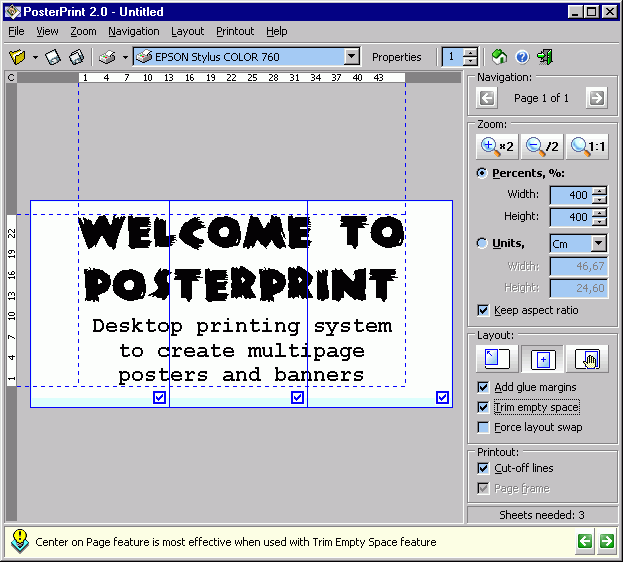623x562 pixels.
Task: Toggle Add glue margins checkbox
Action: [x=483, y=387]
